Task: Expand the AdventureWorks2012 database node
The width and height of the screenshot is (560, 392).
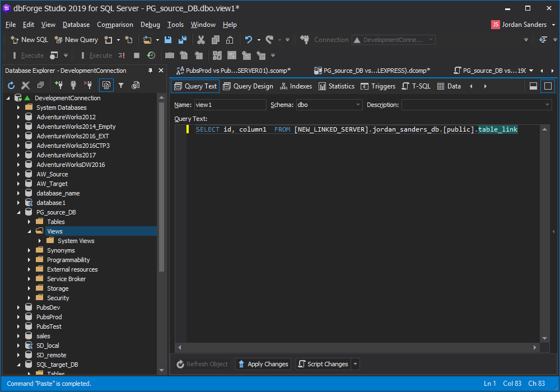Action: click(18, 117)
